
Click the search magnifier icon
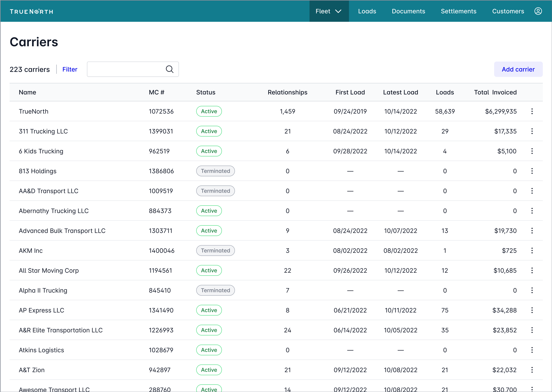pos(169,69)
